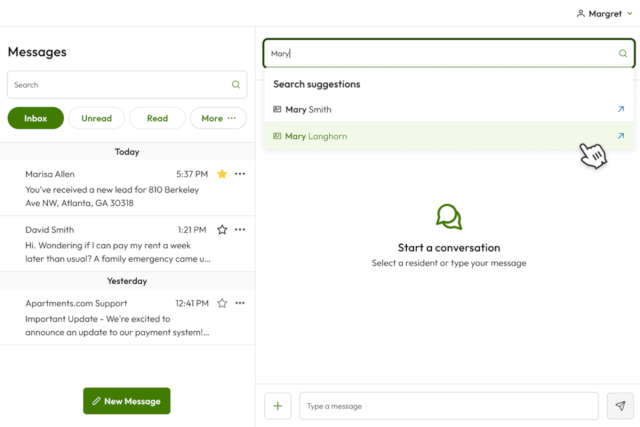Unstar the Marisa Allen message
640x427 pixels.
[222, 174]
